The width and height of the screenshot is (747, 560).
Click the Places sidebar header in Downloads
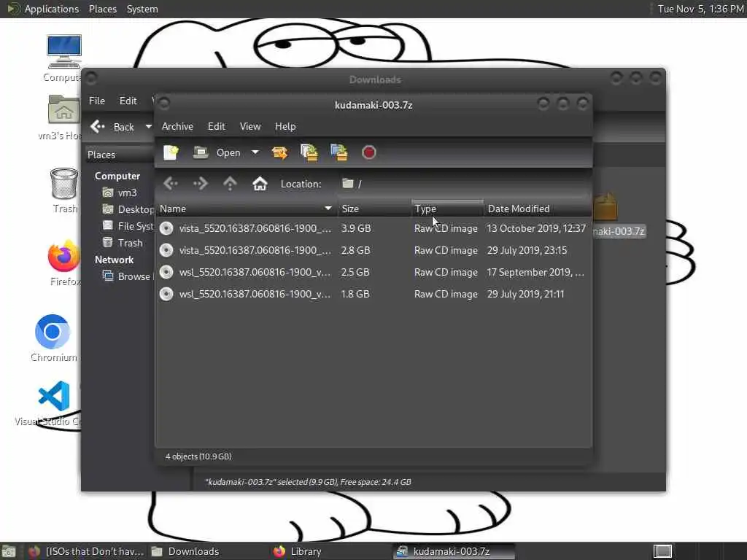pos(119,155)
